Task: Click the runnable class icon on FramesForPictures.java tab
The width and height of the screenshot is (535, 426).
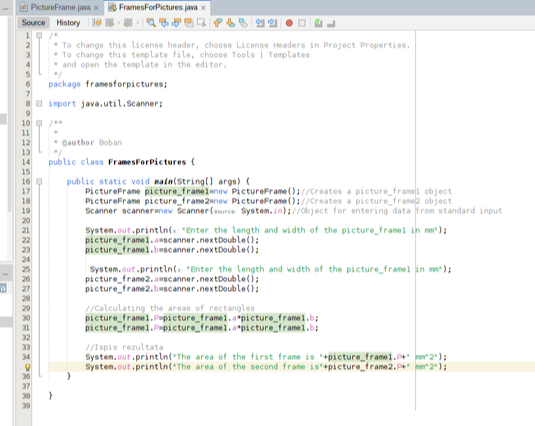Action: point(112,7)
